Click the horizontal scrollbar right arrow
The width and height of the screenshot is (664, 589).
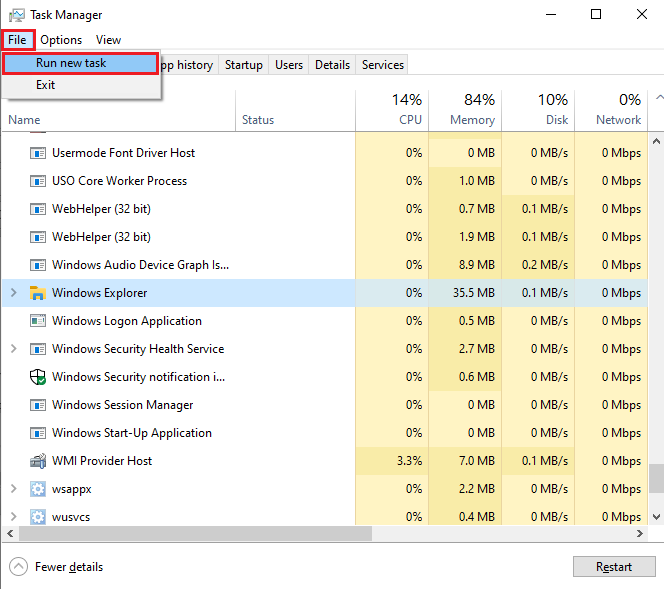(x=640, y=534)
